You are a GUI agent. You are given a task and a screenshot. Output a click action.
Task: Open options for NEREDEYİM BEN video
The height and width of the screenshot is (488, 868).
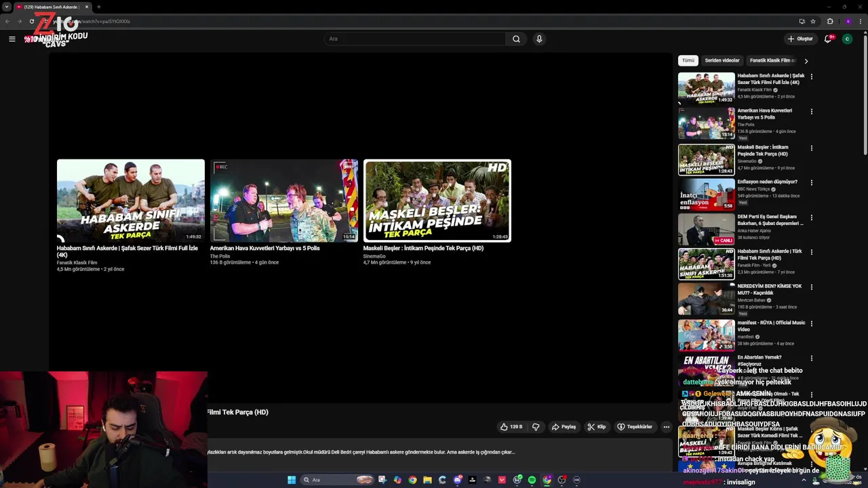click(811, 287)
